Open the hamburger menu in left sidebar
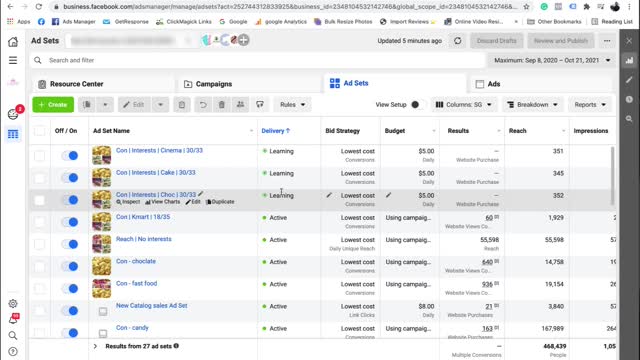Image resolution: width=640 pixels, height=360 pixels. 13,60
